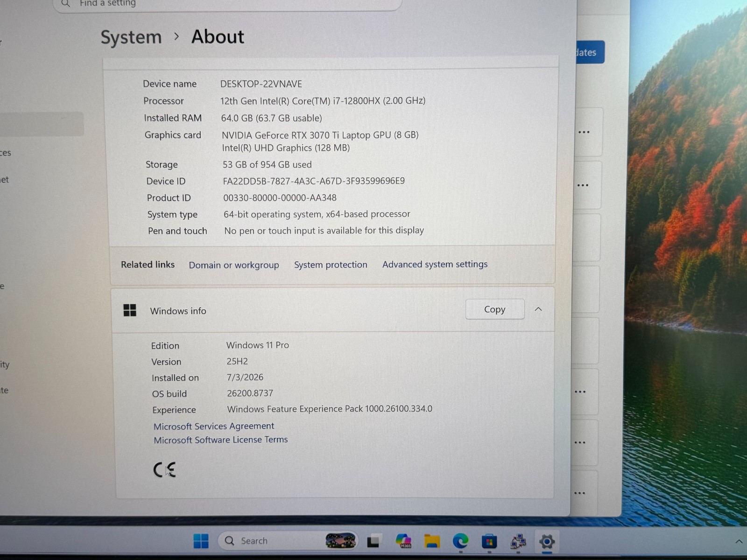Click the CE conformity mark
The width and height of the screenshot is (747, 560).
pyautogui.click(x=164, y=469)
